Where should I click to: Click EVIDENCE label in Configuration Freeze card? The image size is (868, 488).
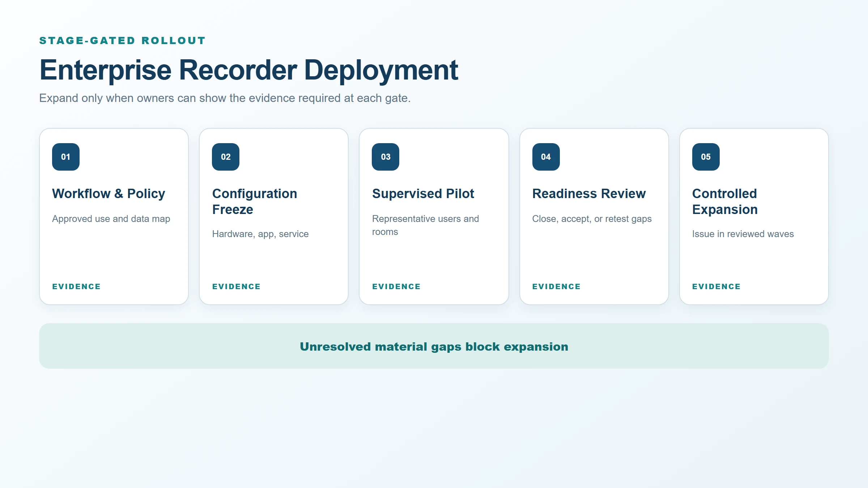point(236,287)
